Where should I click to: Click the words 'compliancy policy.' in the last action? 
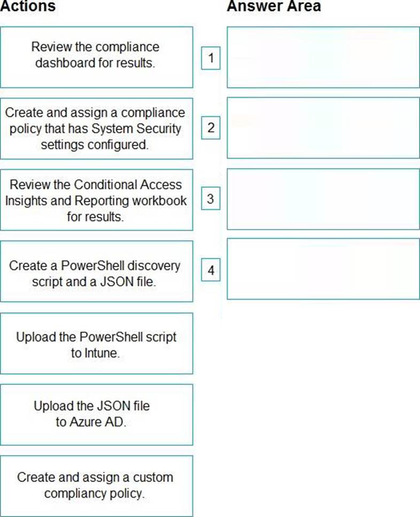pyautogui.click(x=95, y=493)
